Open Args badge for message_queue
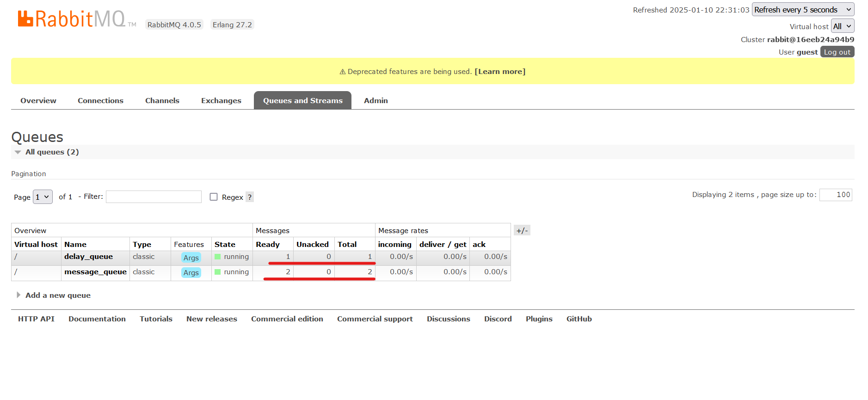The height and width of the screenshot is (400, 868). [191, 272]
